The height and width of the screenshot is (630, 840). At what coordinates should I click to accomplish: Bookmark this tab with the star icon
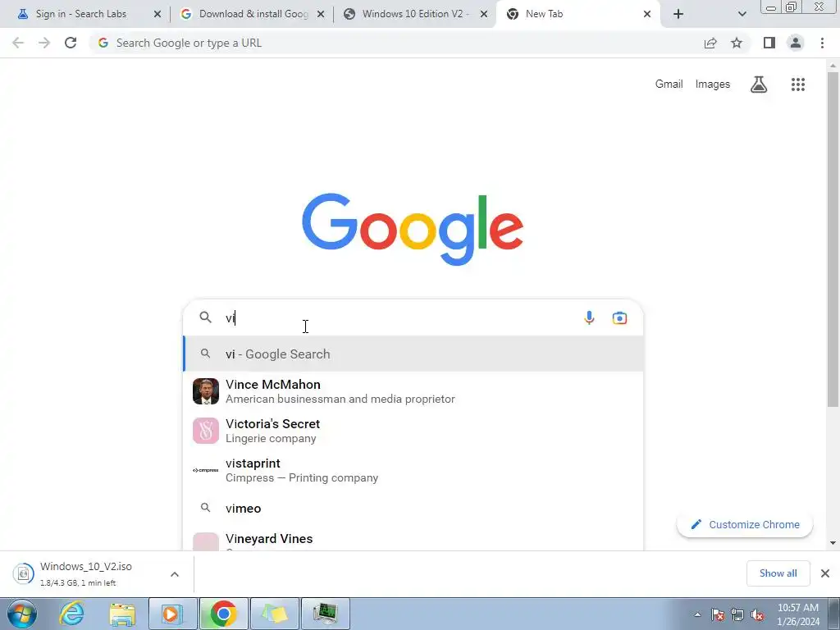click(x=737, y=43)
